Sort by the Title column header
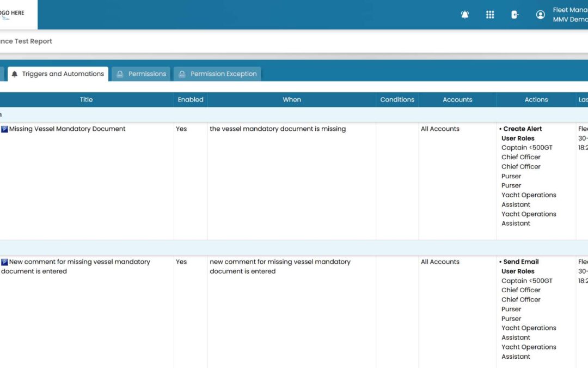588x368 pixels. pos(86,100)
